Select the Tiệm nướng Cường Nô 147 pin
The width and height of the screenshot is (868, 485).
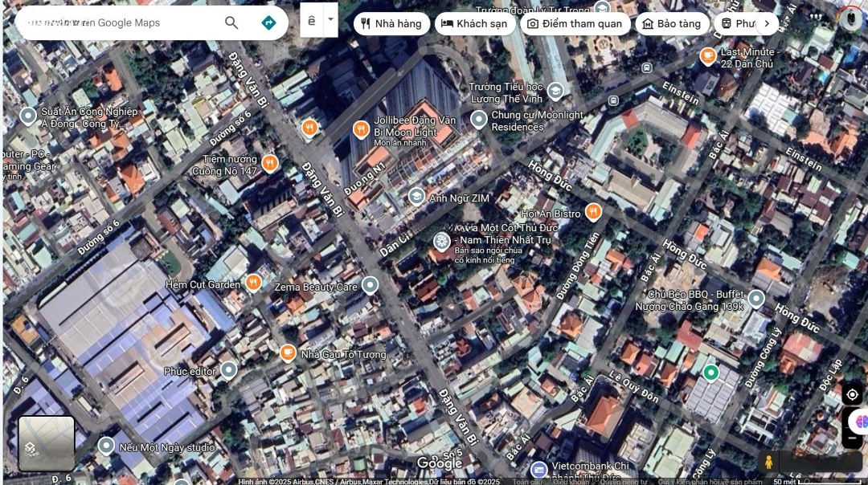coord(269,163)
